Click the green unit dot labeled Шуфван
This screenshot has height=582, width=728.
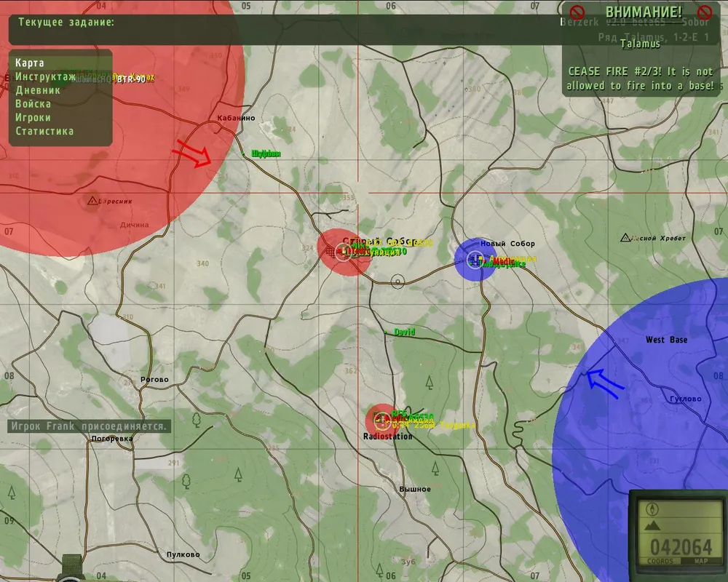(243, 154)
